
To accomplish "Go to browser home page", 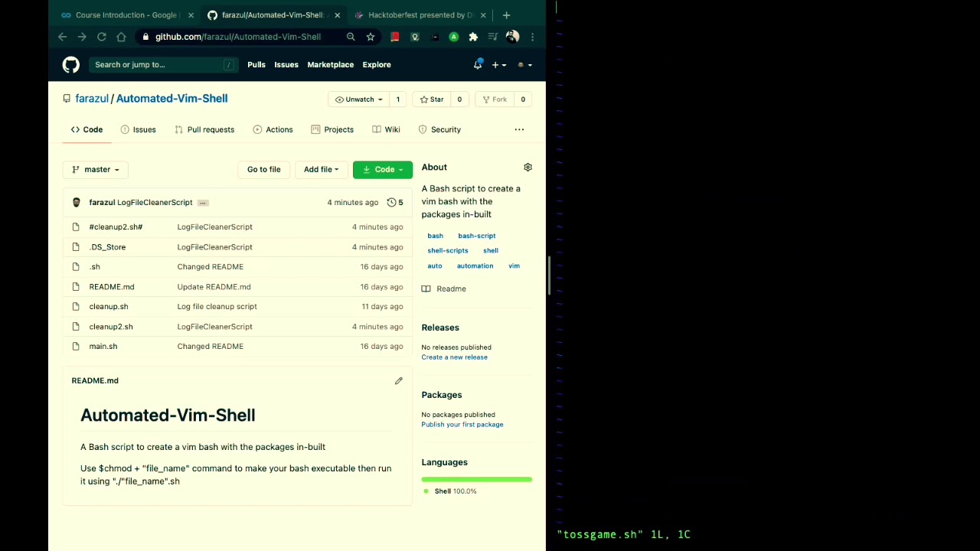I will coord(121,37).
